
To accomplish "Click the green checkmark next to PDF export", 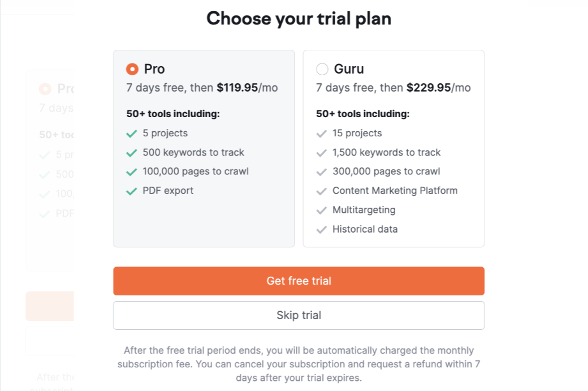I will 132,191.
